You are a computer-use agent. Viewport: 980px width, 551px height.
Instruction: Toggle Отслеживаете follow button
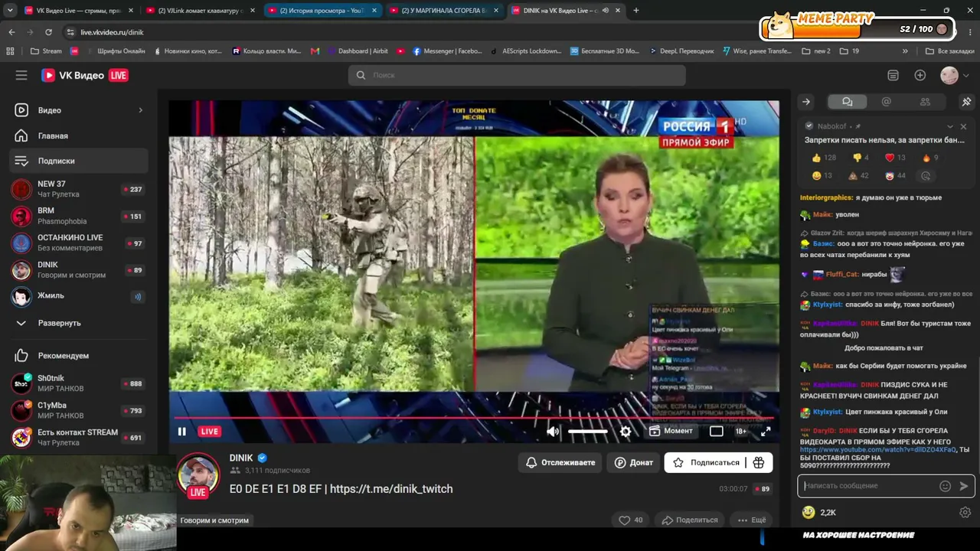click(x=560, y=462)
